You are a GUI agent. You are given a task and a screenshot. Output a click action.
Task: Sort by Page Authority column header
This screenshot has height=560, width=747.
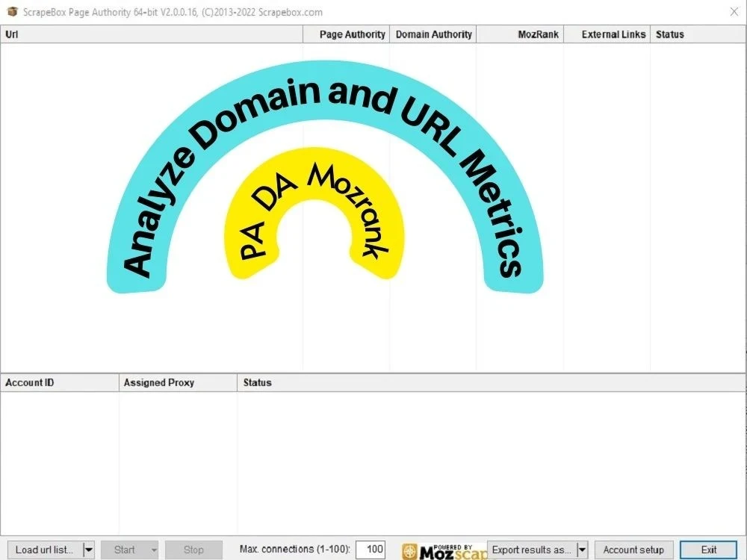pyautogui.click(x=347, y=34)
